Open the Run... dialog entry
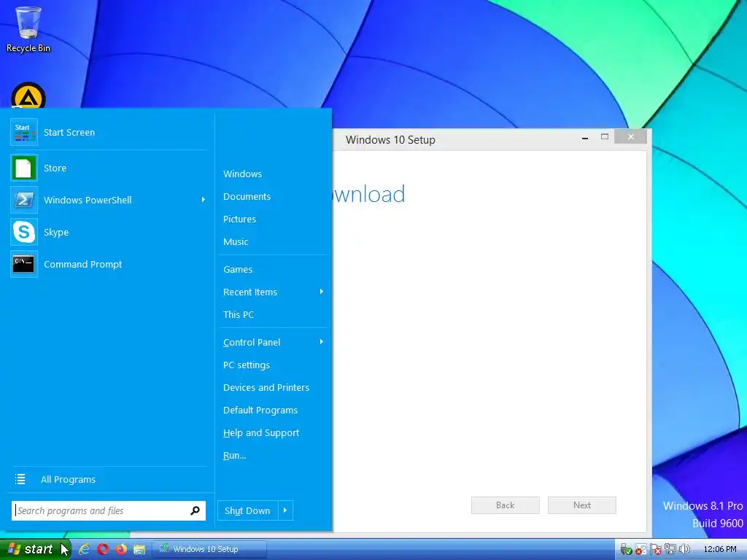The width and height of the screenshot is (747, 560). tap(234, 456)
